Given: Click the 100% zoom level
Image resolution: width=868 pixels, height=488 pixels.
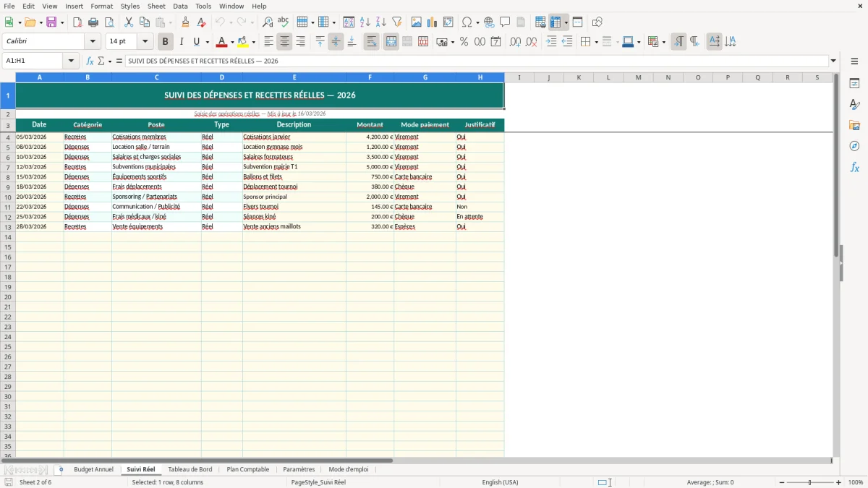Looking at the screenshot, I should pyautogui.click(x=856, y=482).
